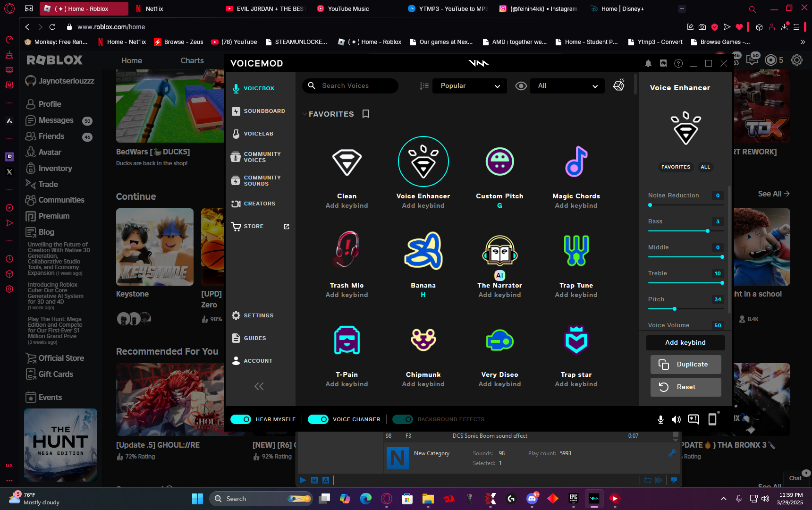Select the Banana voice icon
This screenshot has width=812, height=510.
pos(423,251)
